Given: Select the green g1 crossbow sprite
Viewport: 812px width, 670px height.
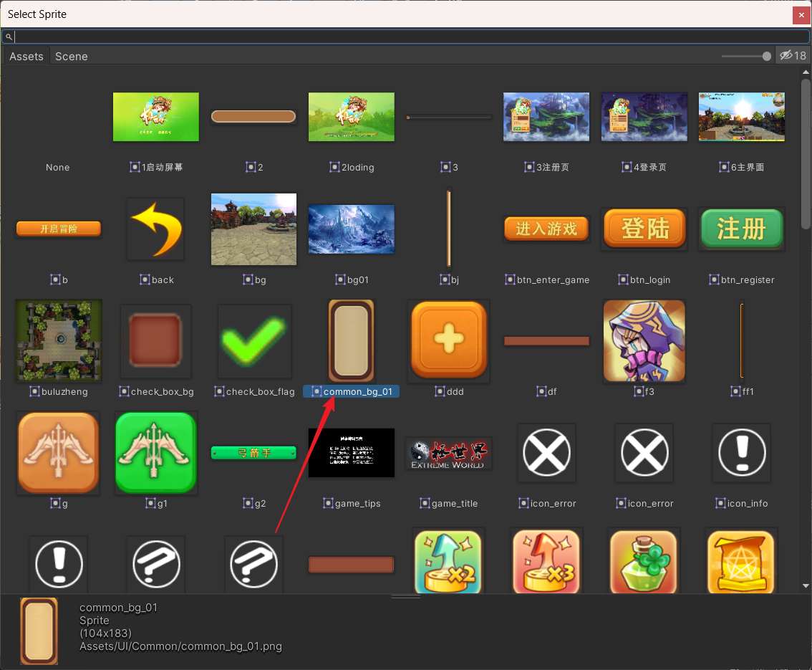Looking at the screenshot, I should [x=155, y=453].
